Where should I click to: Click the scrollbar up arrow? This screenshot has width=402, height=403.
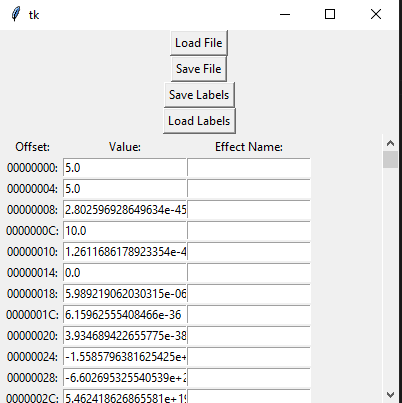tap(390, 143)
